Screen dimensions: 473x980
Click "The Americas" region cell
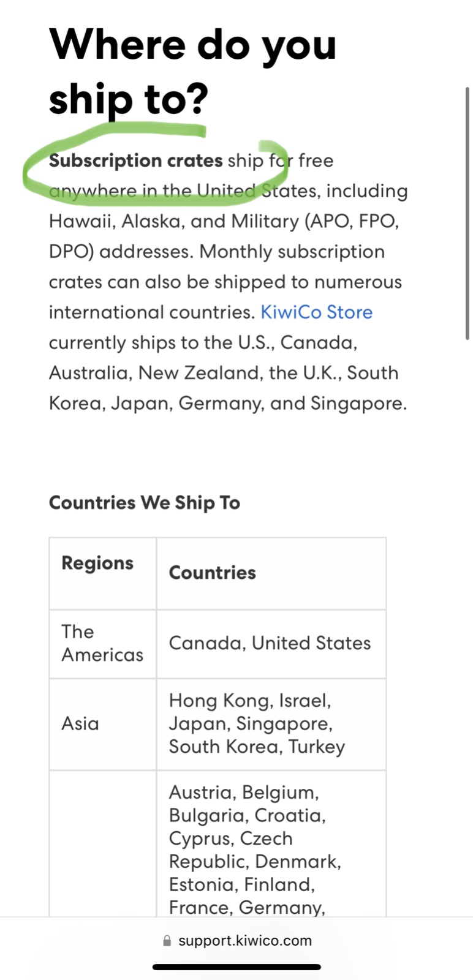pos(102,643)
